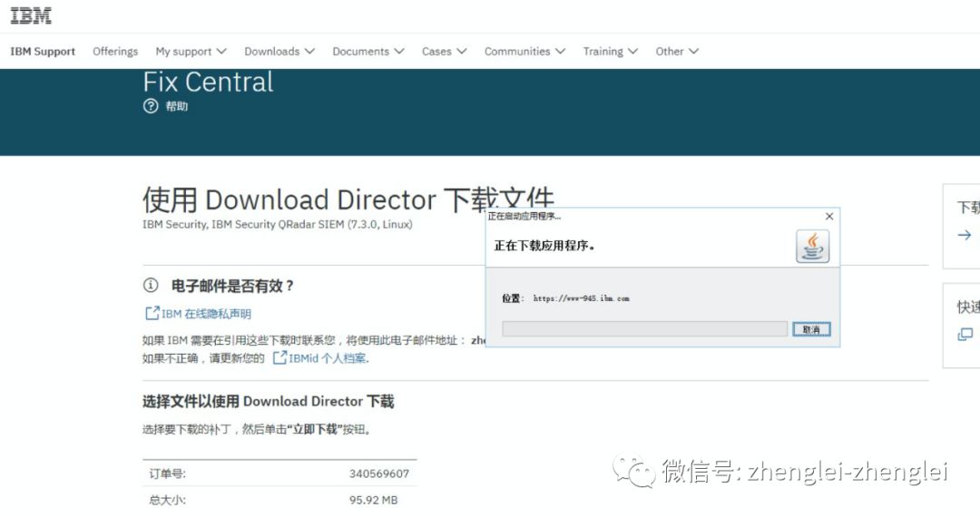The height and width of the screenshot is (517, 980).
Task: Select order number 340569607
Action: coord(378,473)
